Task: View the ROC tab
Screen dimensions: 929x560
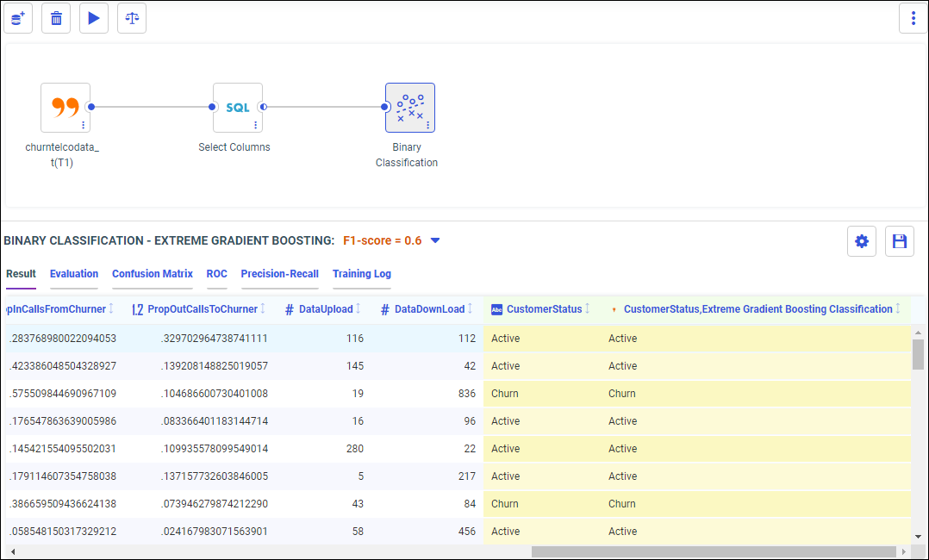Action: [217, 274]
